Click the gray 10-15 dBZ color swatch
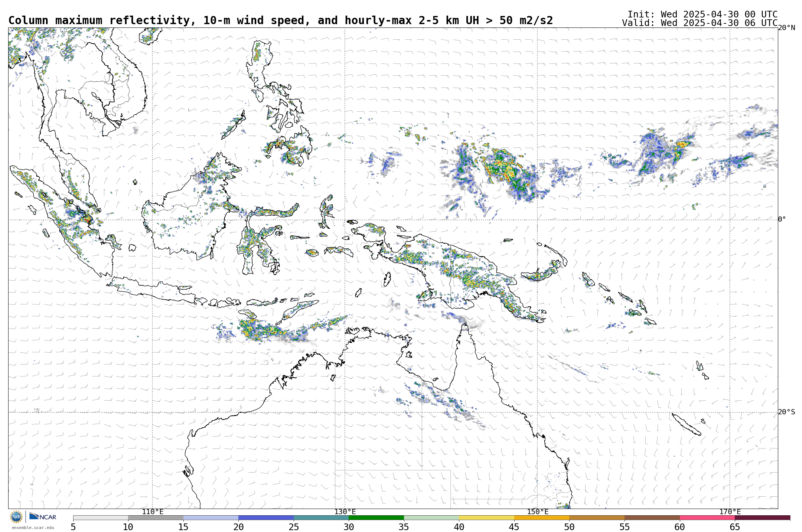The height and width of the screenshot is (532, 802). pyautogui.click(x=156, y=518)
